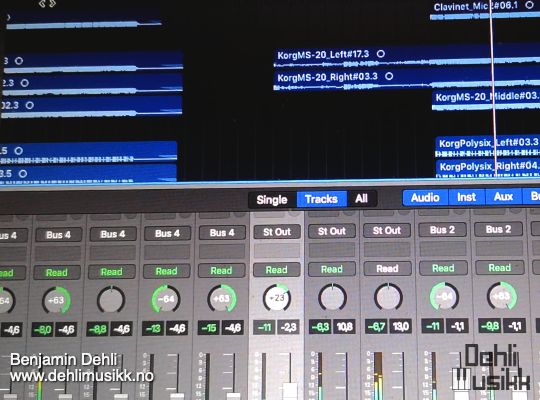The width and height of the screenshot is (540, 400).
Task: Select the KorgPolysix_Left#03.3 audio region
Action: [x=488, y=147]
